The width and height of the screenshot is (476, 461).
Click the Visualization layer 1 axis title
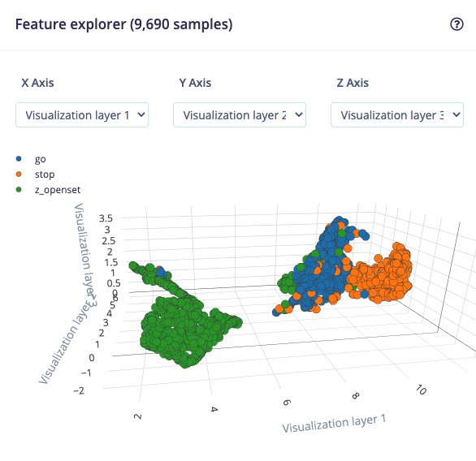point(334,424)
